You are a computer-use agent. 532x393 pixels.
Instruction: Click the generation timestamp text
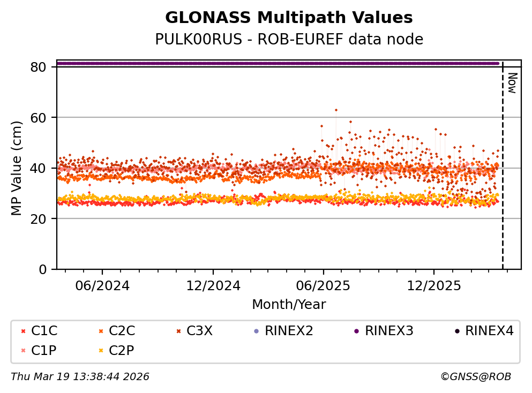[80, 377]
